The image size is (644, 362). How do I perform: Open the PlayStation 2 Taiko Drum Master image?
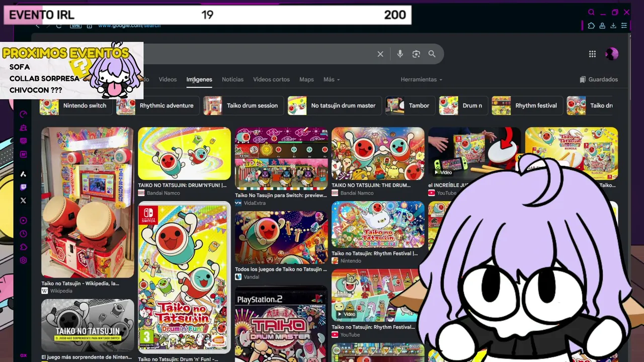point(281,324)
